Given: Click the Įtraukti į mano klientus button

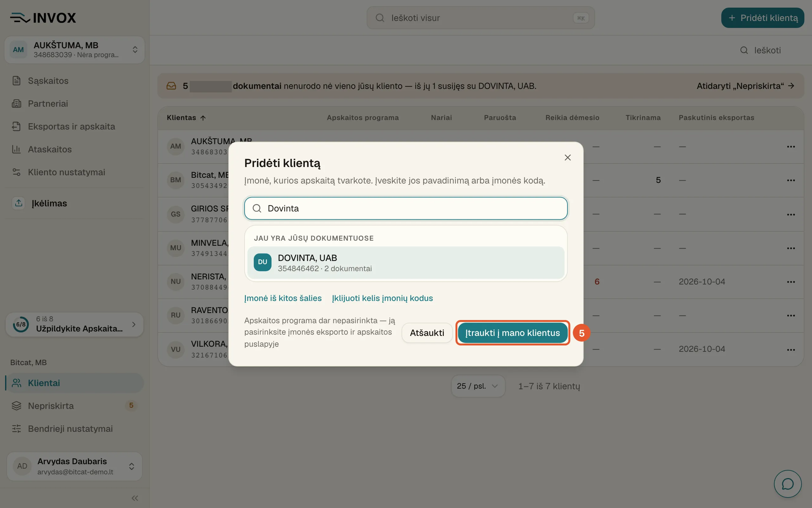Looking at the screenshot, I should [512, 333].
